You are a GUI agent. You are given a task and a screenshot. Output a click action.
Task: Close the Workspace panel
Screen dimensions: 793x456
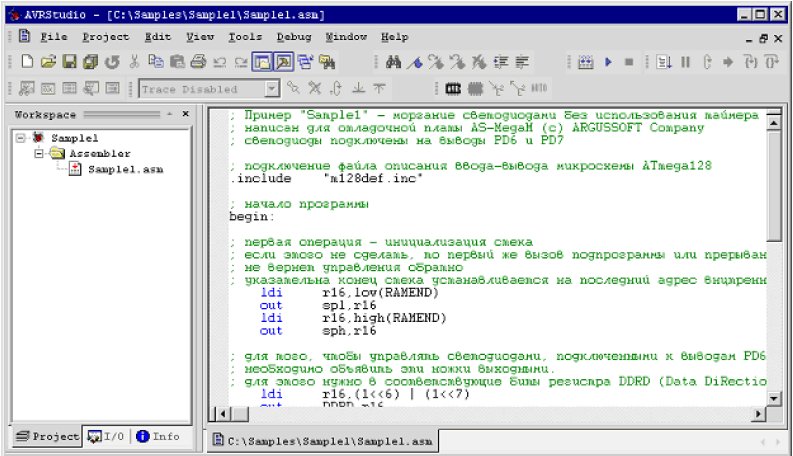click(185, 115)
